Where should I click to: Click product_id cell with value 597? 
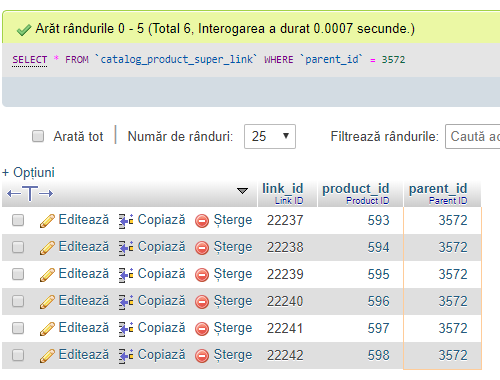pyautogui.click(x=378, y=328)
